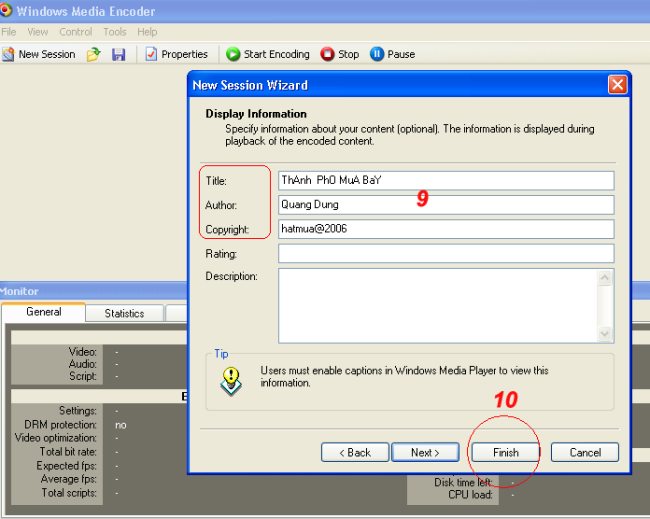This screenshot has width=650, height=519.
Task: Click the Finish button
Action: [x=505, y=452]
